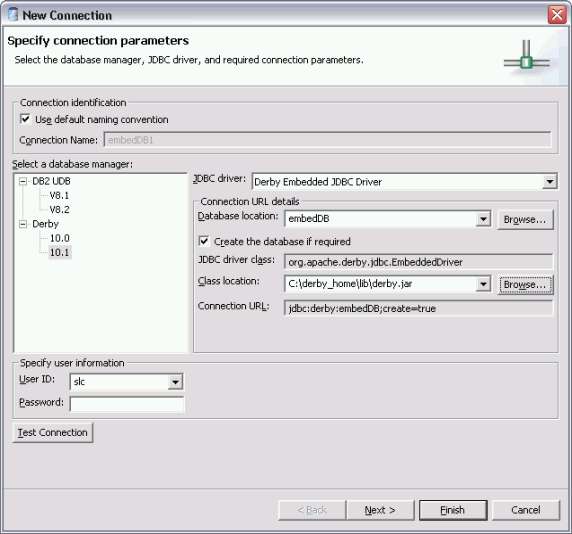Open the Class location dropdown arrow

483,284
